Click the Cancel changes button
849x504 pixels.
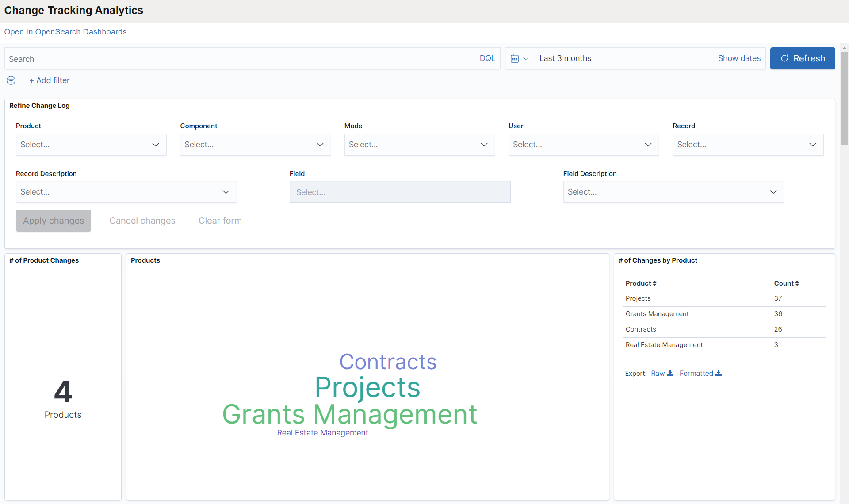coord(142,220)
